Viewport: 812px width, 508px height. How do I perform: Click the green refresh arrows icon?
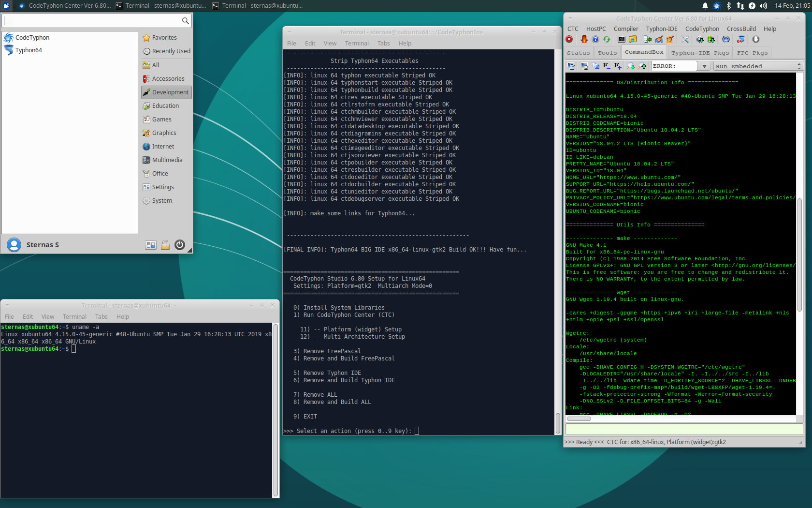point(607,39)
